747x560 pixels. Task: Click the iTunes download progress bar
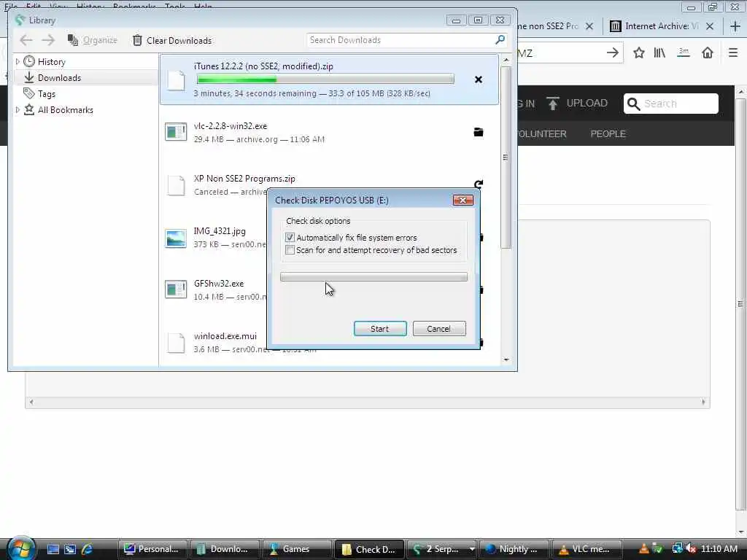click(x=325, y=79)
